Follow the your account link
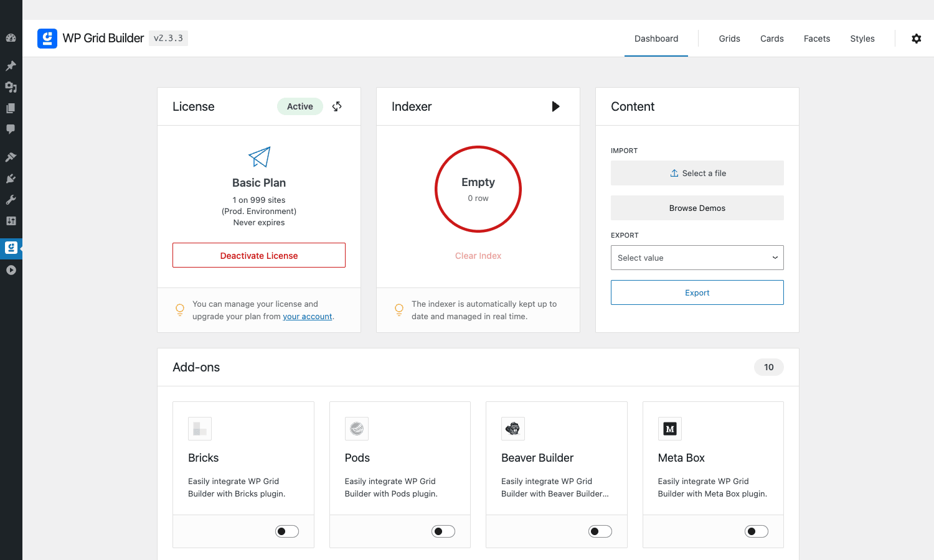This screenshot has height=560, width=934. [x=308, y=317]
